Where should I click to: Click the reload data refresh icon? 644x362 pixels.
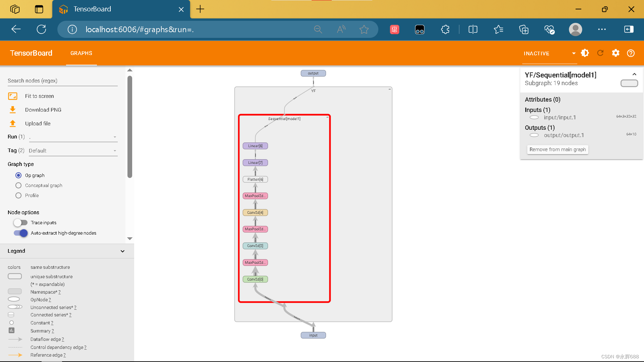point(600,53)
